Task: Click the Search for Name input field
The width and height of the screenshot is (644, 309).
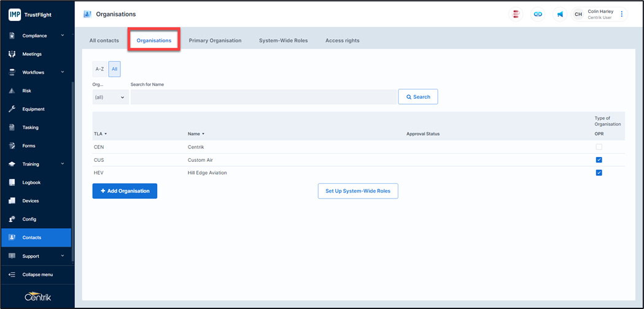Action: (x=263, y=97)
